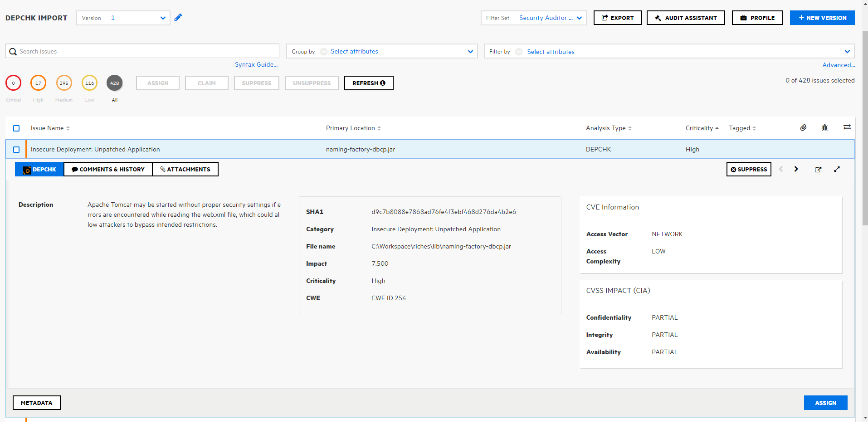This screenshot has width=868, height=424.
Task: Expand the Filter by attributes dropdown
Action: tap(847, 52)
